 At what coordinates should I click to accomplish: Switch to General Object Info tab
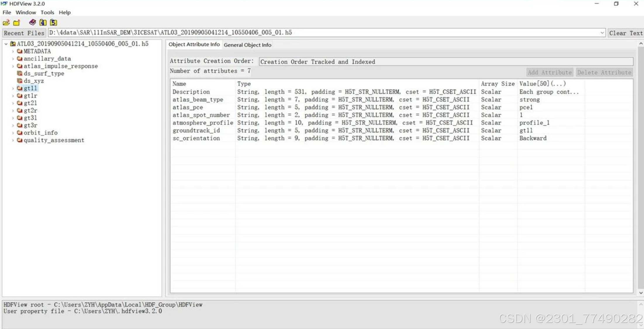pyautogui.click(x=247, y=45)
